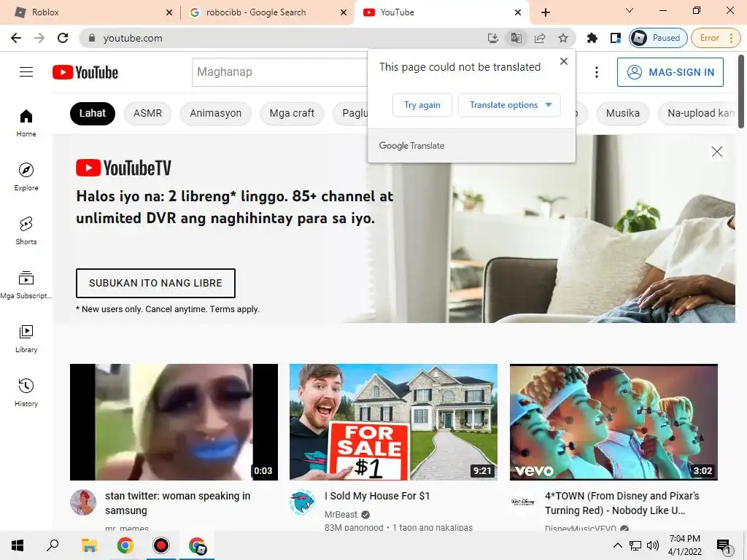This screenshot has height=560, width=747.
Task: Open the tab search chevron
Action: [629, 10]
